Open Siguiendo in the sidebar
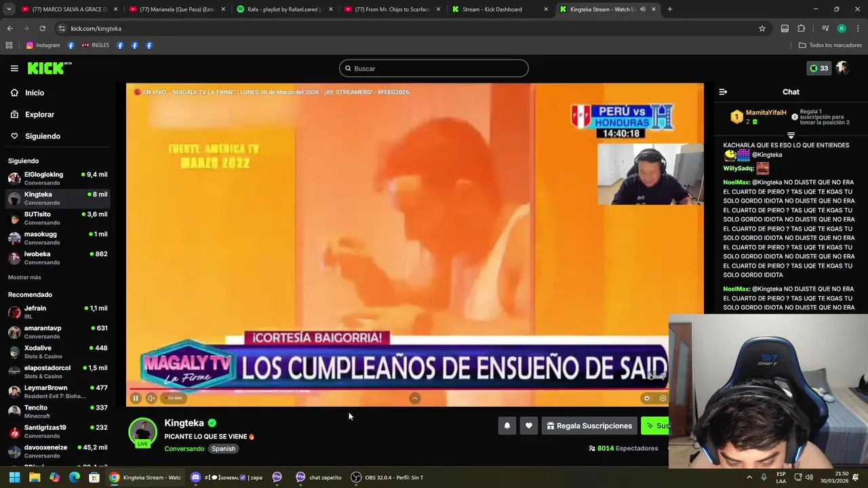The image size is (868, 488). [42, 136]
